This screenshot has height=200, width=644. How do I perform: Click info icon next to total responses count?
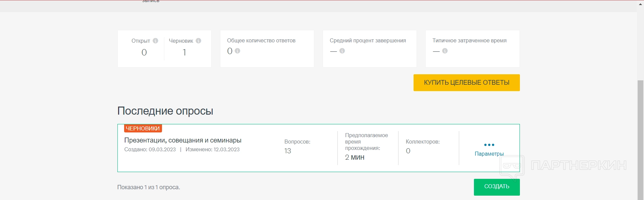pos(237,51)
